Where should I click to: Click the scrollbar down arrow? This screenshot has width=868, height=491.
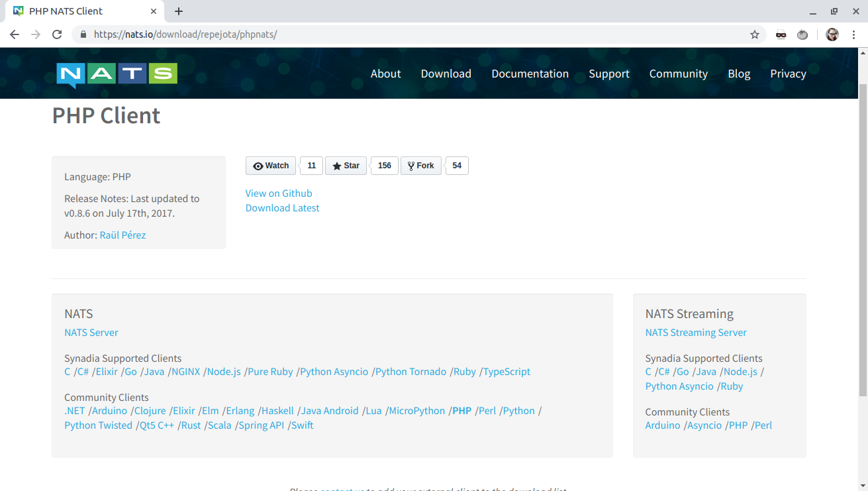coord(863,486)
